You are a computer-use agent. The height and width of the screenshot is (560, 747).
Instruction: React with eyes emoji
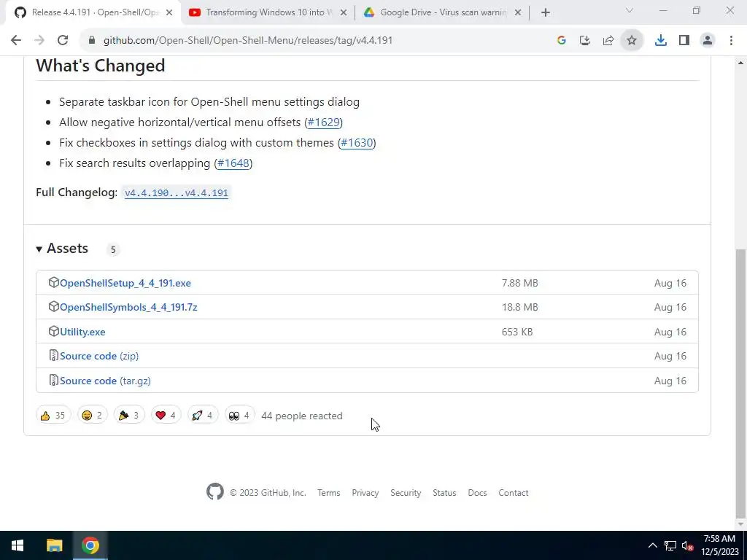click(x=239, y=415)
